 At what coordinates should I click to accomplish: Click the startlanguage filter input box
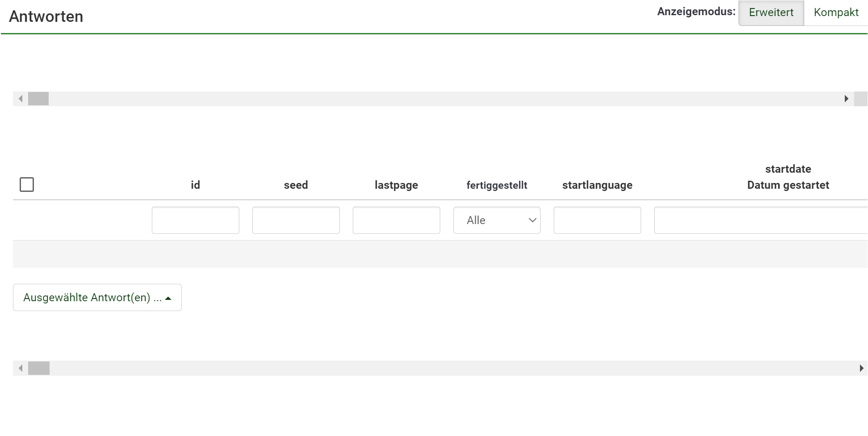[x=597, y=220]
